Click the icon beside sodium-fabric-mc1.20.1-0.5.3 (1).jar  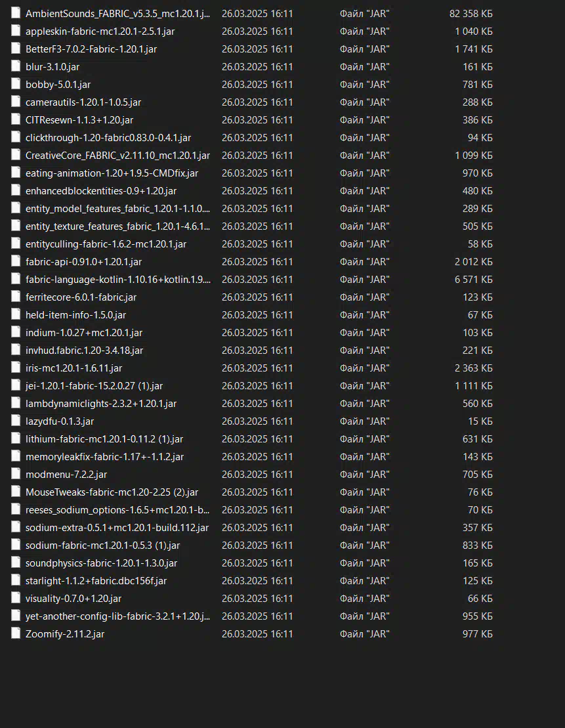(16, 545)
